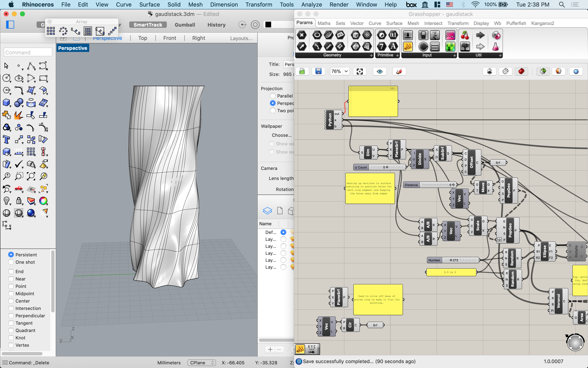Expand the Primitive panel plus arrow
Image resolution: width=588 pixels, height=368 pixels.
(x=398, y=55)
